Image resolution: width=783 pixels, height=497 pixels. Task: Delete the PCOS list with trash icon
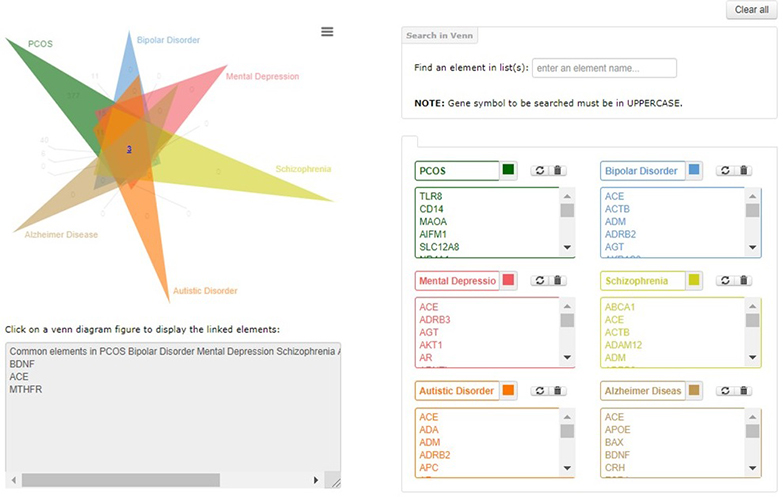click(x=558, y=171)
